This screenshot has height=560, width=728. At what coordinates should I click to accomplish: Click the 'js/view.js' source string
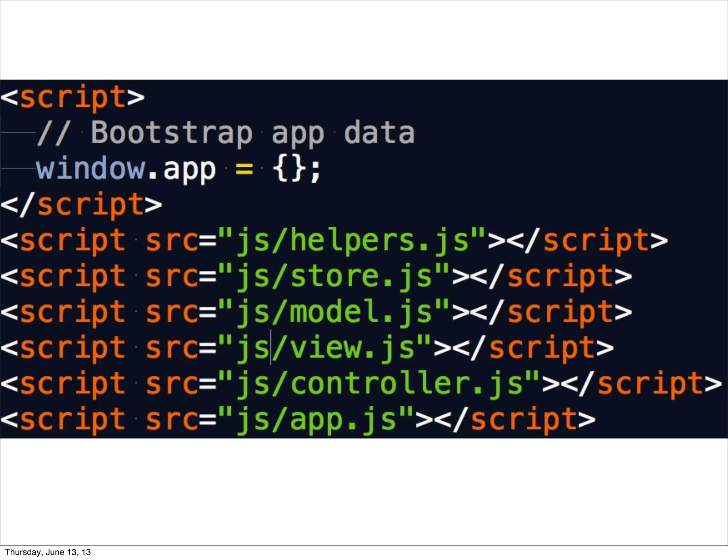click(x=325, y=348)
